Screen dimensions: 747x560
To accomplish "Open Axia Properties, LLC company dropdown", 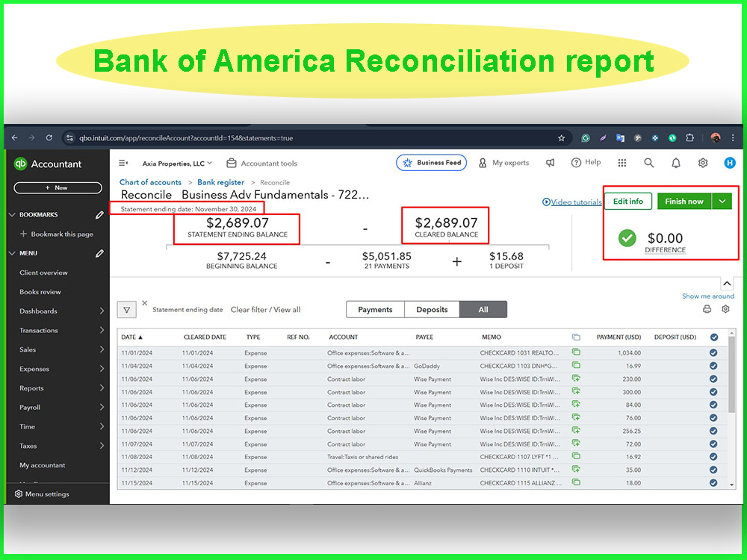I will [177, 164].
